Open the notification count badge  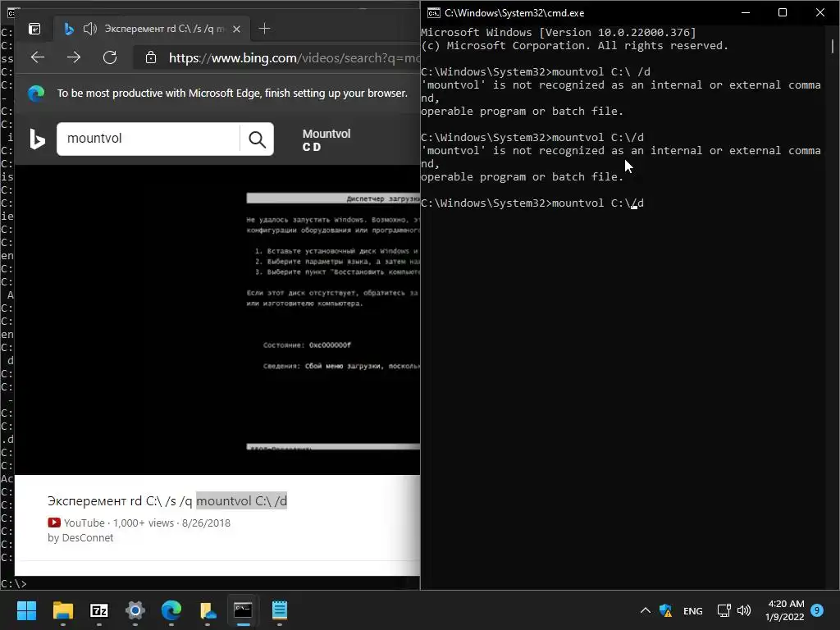click(816, 610)
